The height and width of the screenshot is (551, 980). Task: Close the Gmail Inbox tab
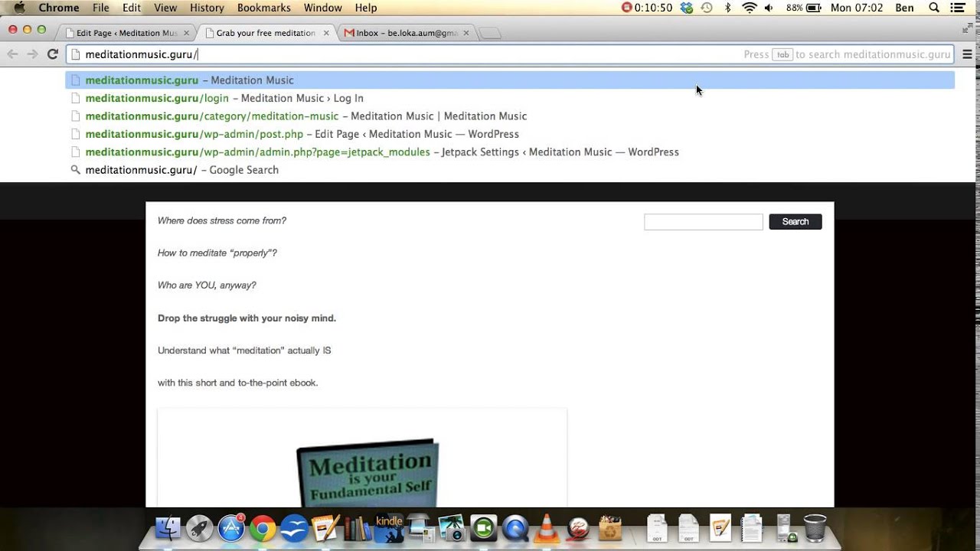(468, 33)
